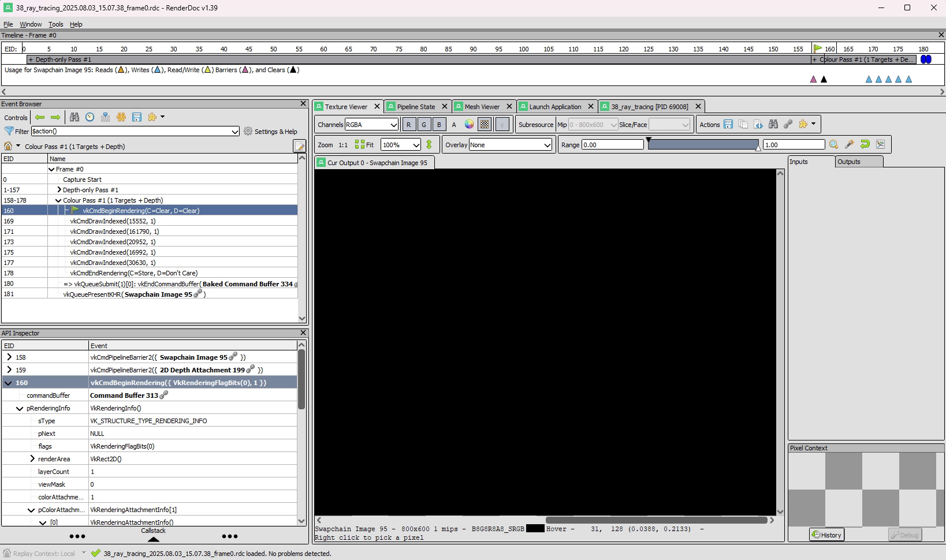Toggle the red channel display
Image resolution: width=946 pixels, height=560 pixels.
point(409,124)
